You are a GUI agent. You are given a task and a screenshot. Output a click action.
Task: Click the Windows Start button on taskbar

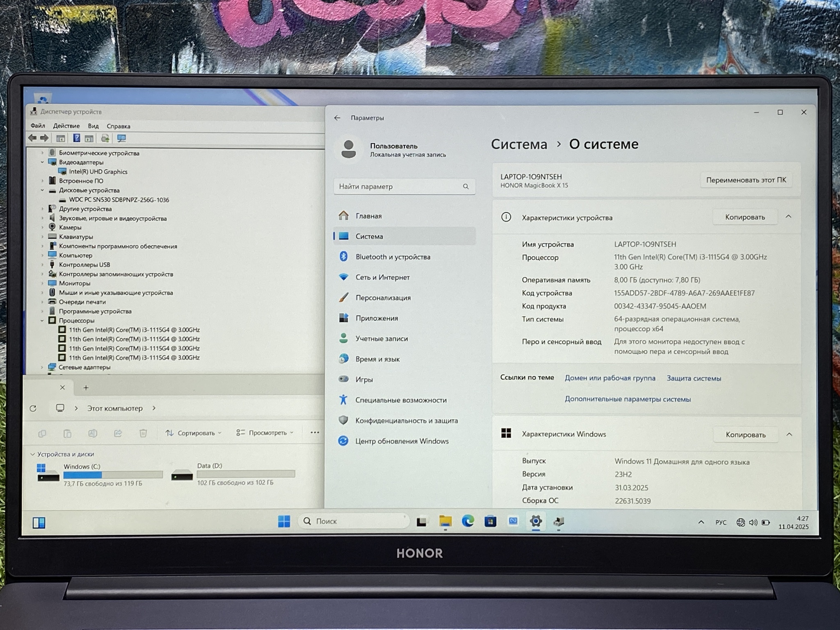pyautogui.click(x=284, y=521)
